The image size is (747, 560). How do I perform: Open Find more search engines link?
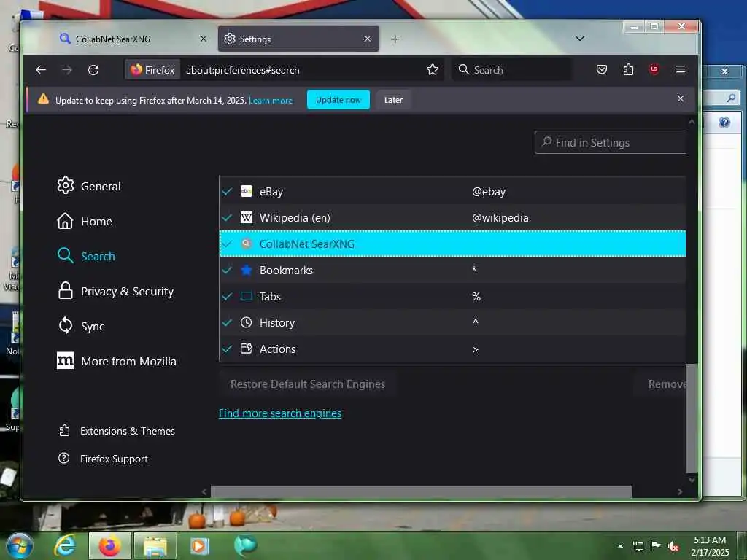click(280, 413)
